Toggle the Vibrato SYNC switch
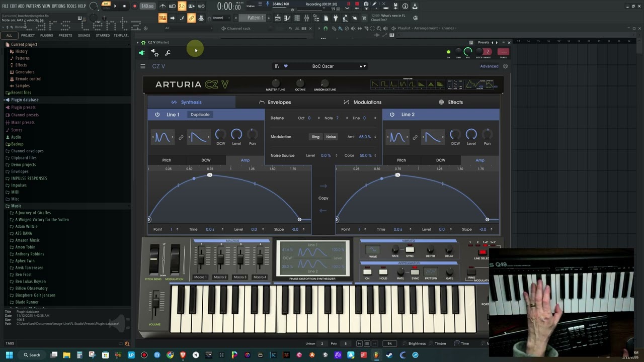This screenshot has height=362, width=644. (x=410, y=250)
